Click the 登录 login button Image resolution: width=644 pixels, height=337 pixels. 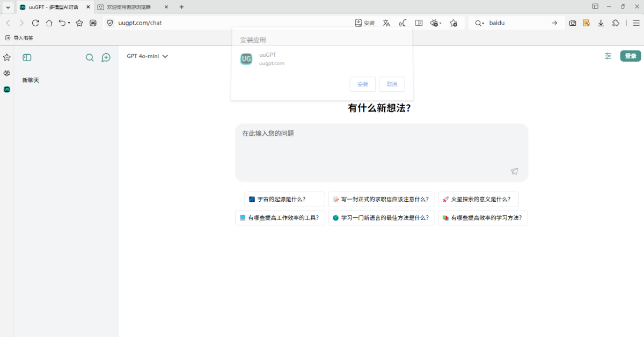click(630, 56)
